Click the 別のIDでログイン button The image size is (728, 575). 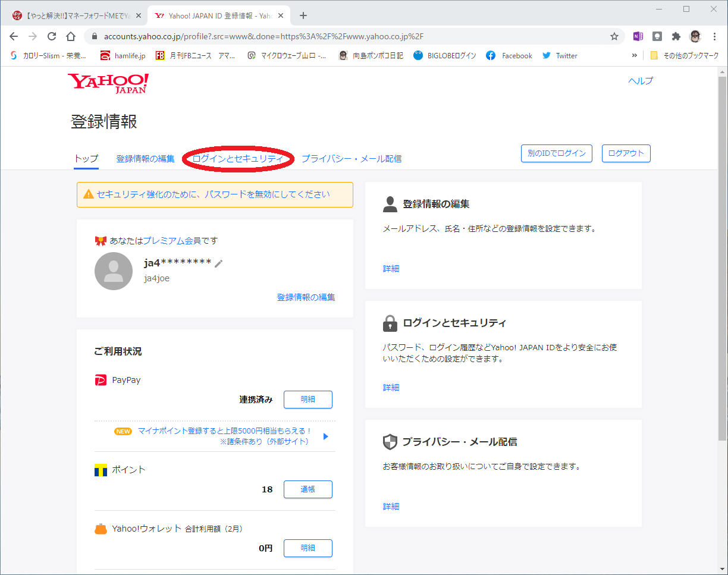pos(557,153)
